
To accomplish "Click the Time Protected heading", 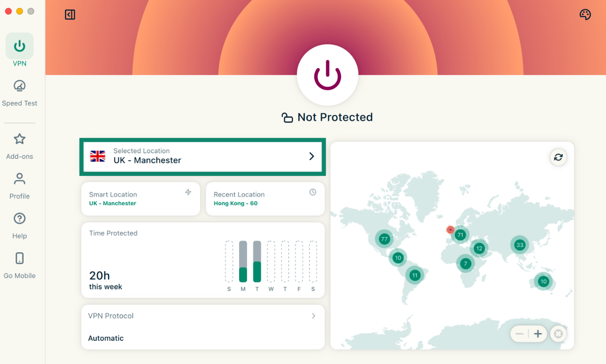I will (x=113, y=233).
